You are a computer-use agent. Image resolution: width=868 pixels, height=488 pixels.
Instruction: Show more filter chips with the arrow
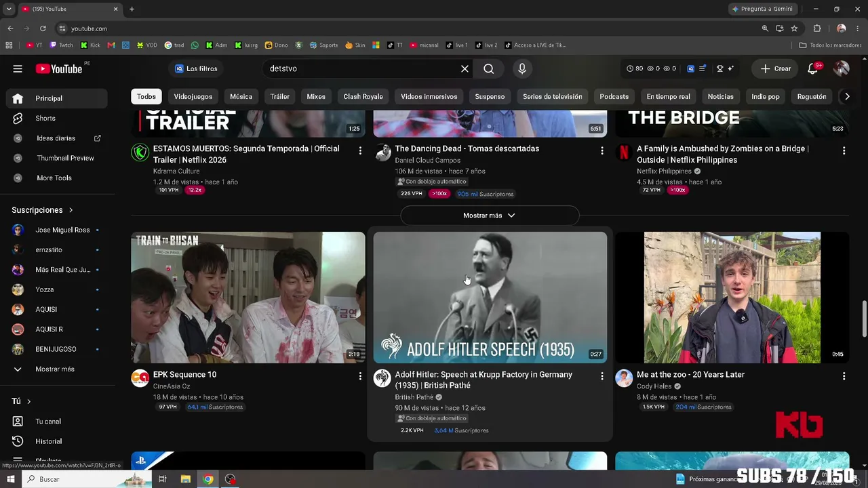(x=846, y=96)
